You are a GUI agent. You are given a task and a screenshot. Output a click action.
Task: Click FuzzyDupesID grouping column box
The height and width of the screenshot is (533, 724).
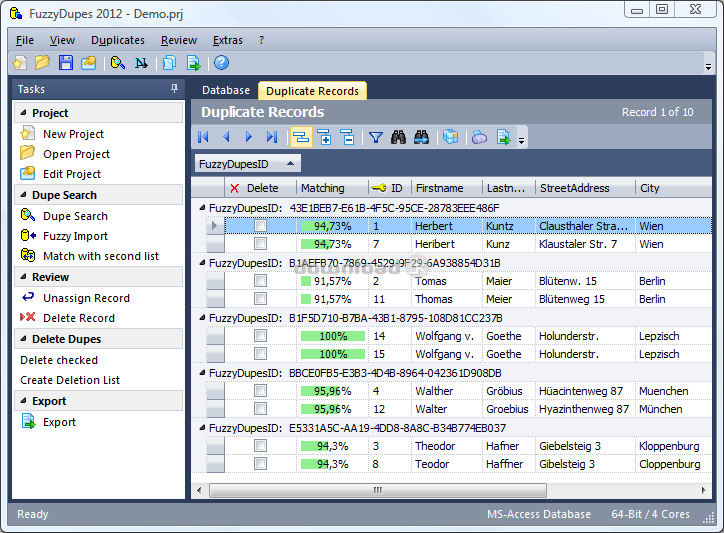pyautogui.click(x=248, y=164)
